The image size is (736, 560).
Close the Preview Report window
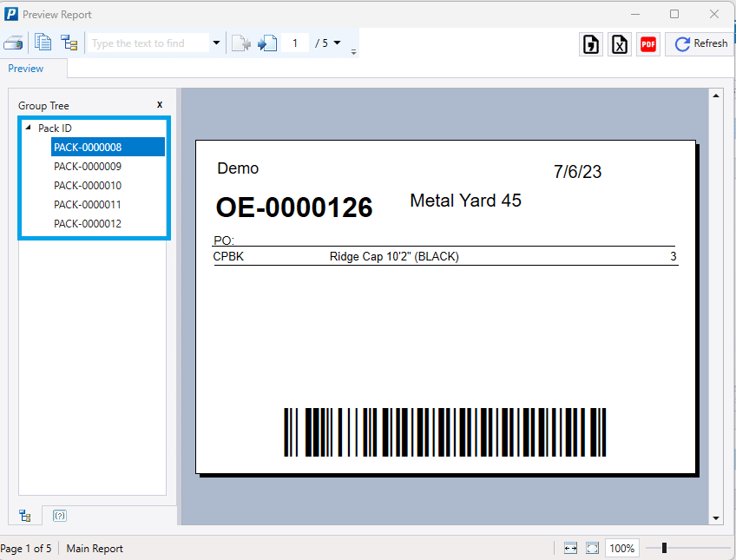pyautogui.click(x=714, y=14)
